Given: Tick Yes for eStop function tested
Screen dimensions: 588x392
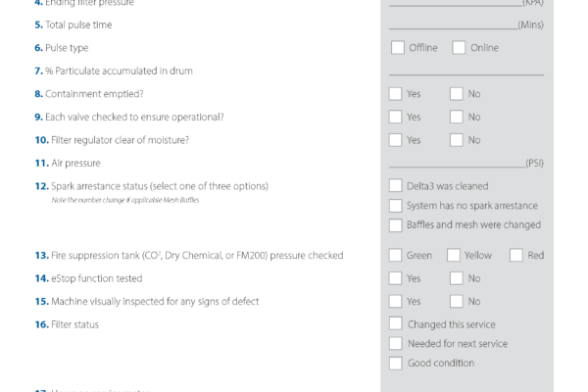Looking at the screenshot, I should click(x=395, y=278).
